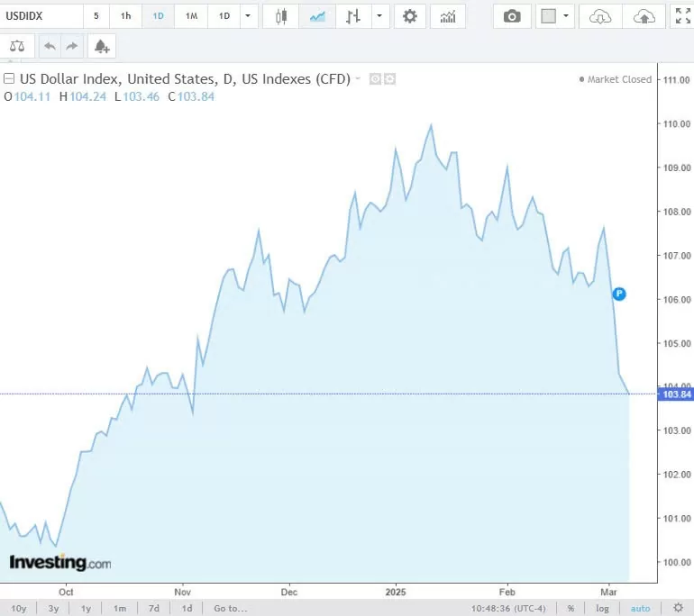
Task: Take a chart snapshot with camera icon
Action: point(512,16)
